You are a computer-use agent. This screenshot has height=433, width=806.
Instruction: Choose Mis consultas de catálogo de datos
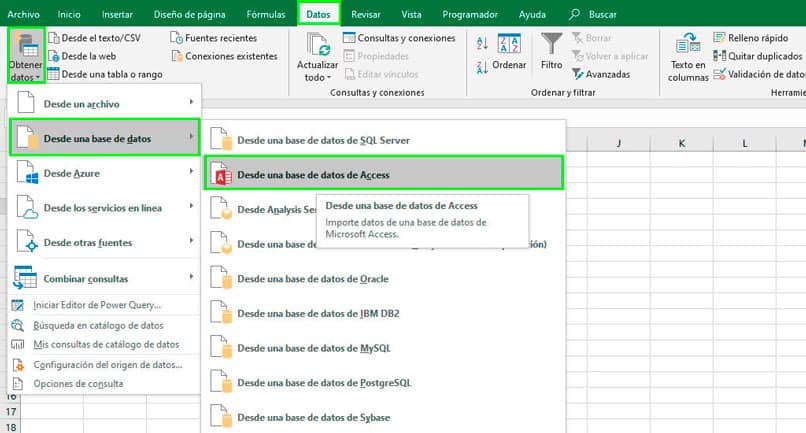[x=105, y=344]
